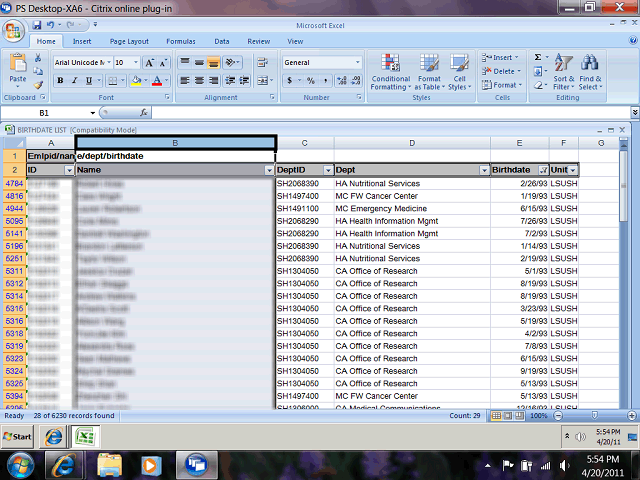Open the Formulas ribbon tab
The height and width of the screenshot is (480, 640).
coord(181,41)
